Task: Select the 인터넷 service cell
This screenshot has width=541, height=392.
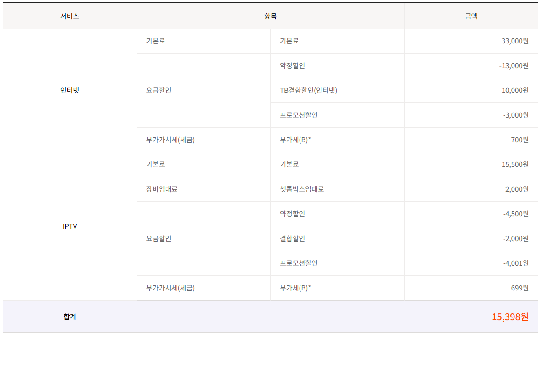Action: coord(70,90)
